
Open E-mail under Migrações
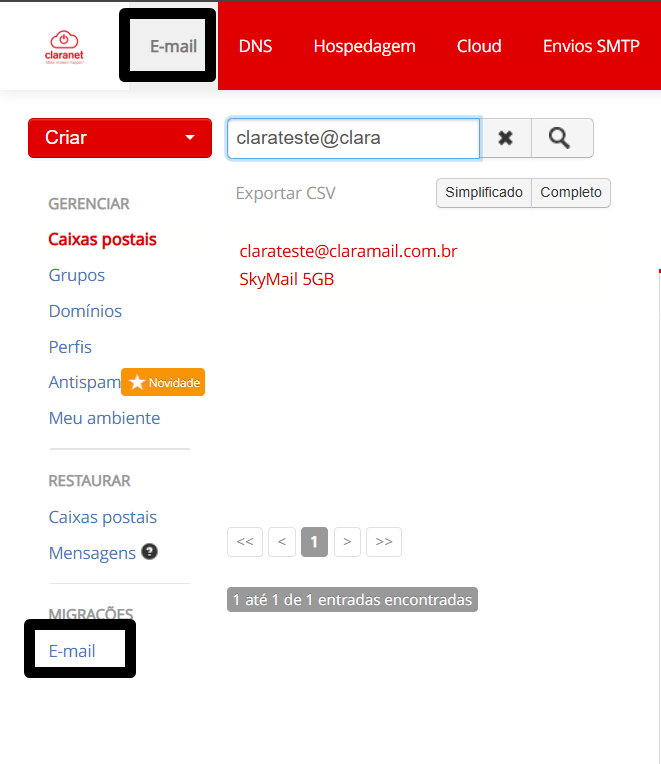[x=72, y=651]
